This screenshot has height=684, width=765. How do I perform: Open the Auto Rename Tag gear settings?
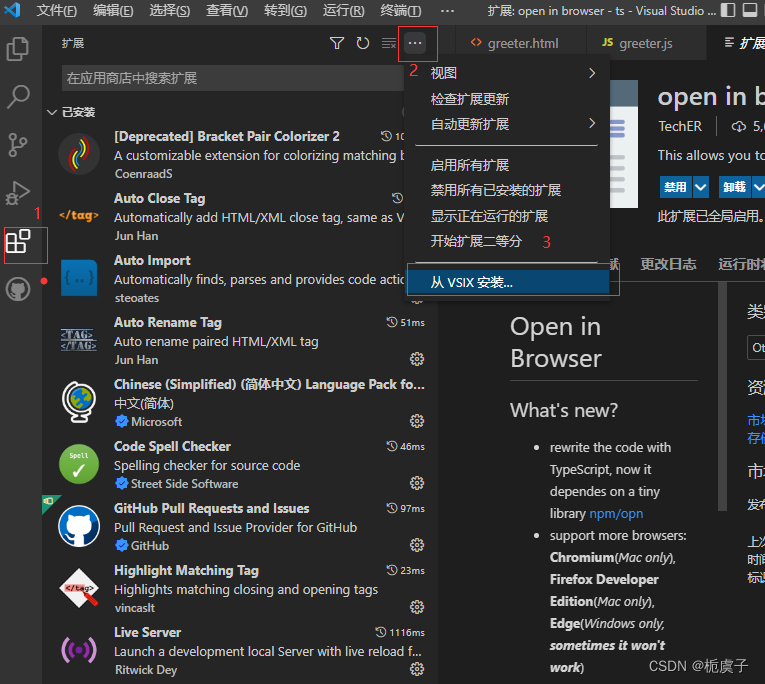417,360
